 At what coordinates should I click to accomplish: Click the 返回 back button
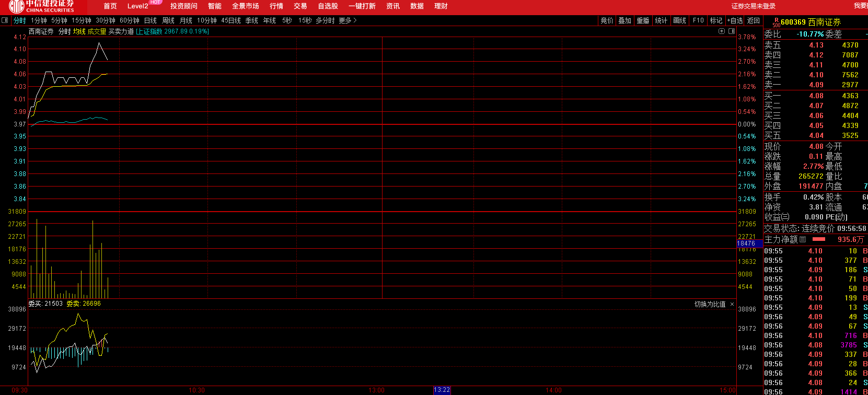[x=754, y=20]
